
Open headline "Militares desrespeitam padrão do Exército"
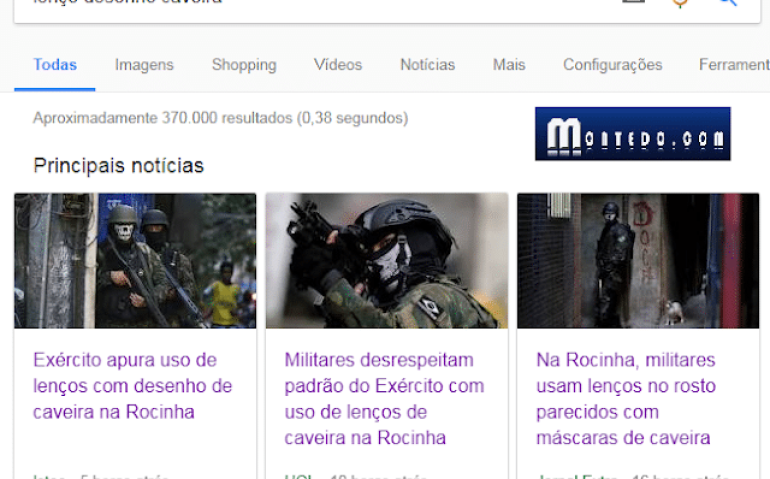[384, 398]
